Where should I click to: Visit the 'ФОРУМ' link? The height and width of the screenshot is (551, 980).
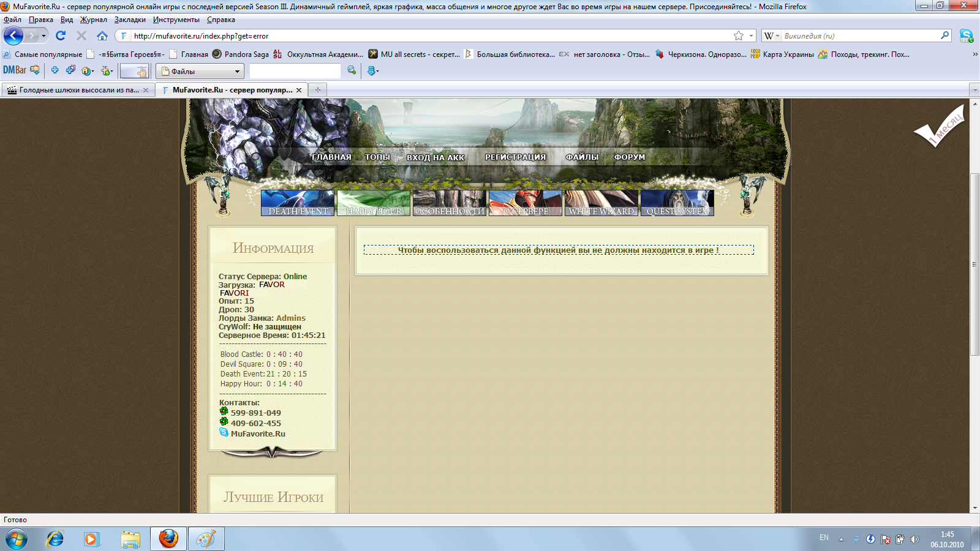pyautogui.click(x=630, y=157)
